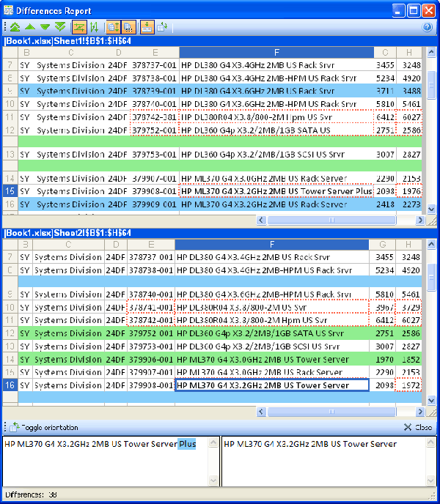
Task: Click right arrow of Sheet2 horizontal scrollbar
Action: 419,412
